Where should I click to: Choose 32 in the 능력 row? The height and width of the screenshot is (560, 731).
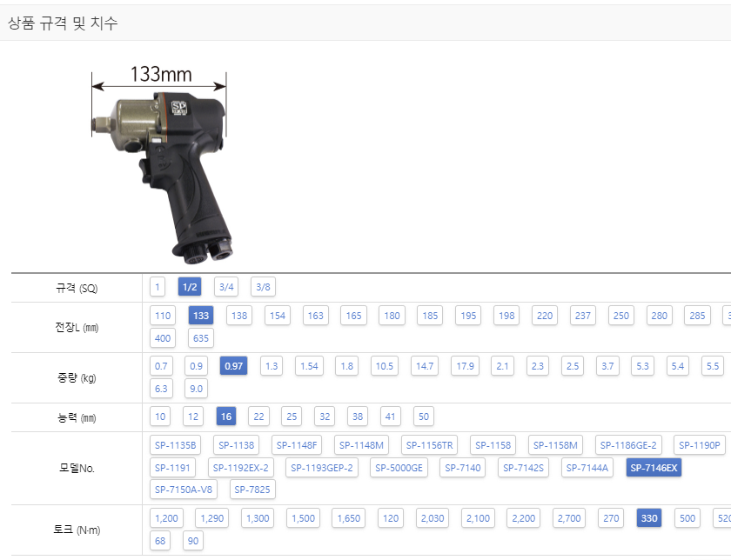(325, 417)
